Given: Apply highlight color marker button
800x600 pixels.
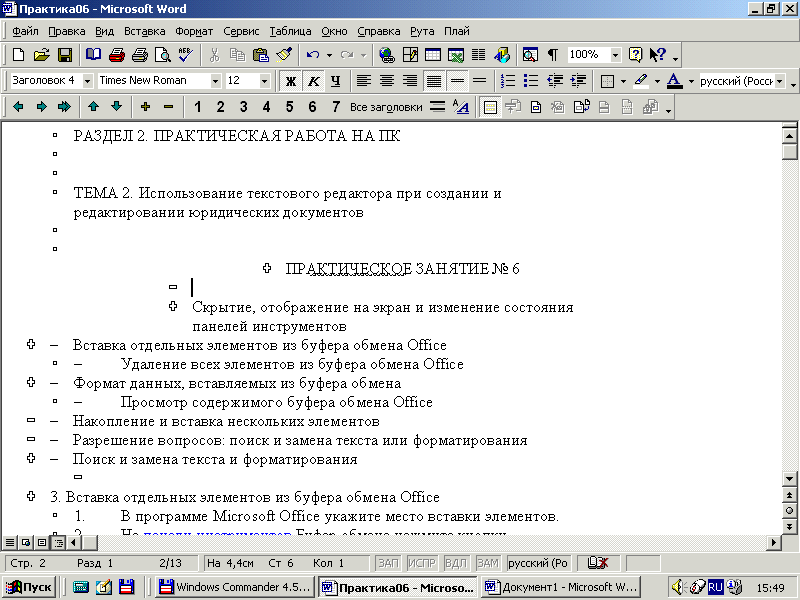Looking at the screenshot, I should point(641,81).
